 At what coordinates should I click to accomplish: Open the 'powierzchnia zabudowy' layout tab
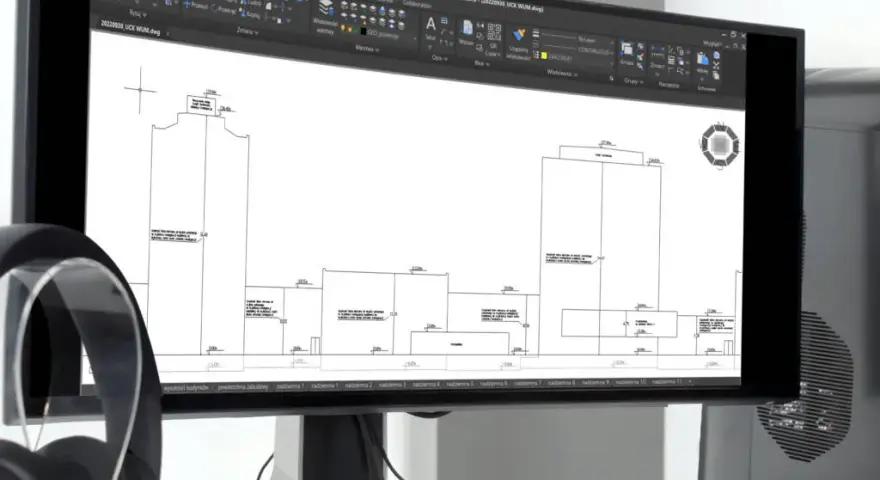pos(243,387)
